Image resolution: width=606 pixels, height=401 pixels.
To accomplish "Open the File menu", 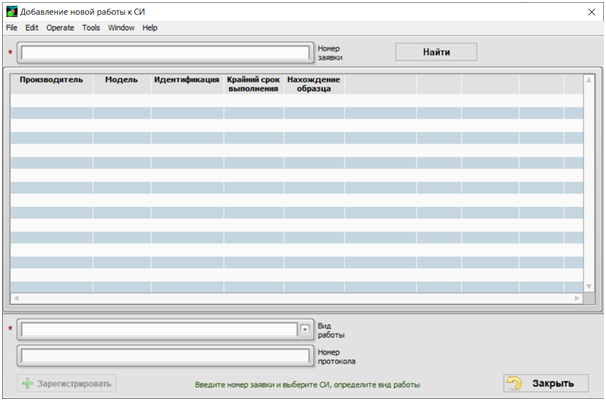I will pyautogui.click(x=12, y=28).
